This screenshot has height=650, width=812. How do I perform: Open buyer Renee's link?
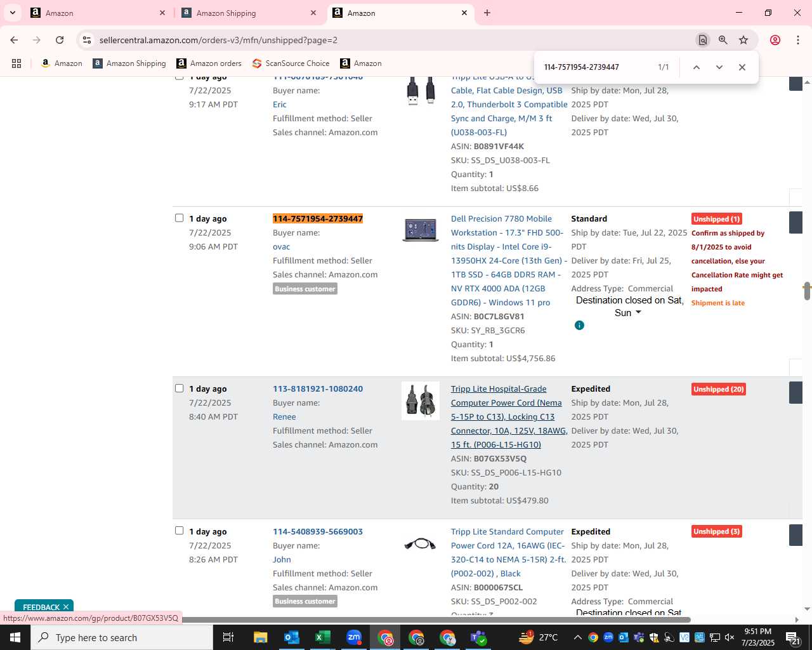(284, 416)
